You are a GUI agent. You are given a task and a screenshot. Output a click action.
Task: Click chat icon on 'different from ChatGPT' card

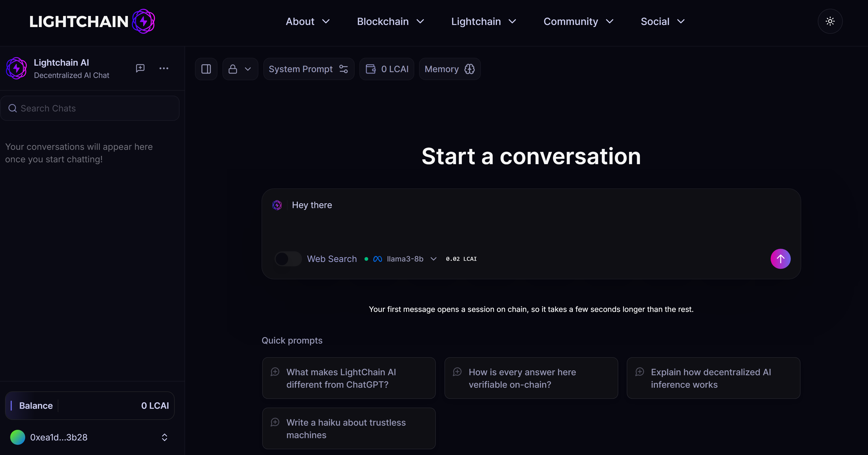pyautogui.click(x=275, y=372)
